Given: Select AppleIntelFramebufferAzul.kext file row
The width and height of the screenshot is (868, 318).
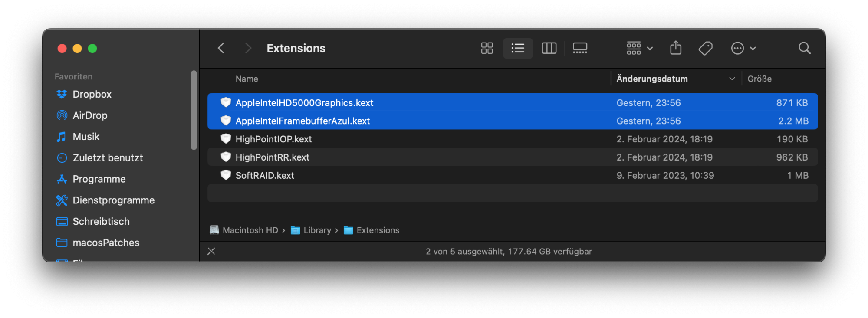Looking at the screenshot, I should (x=513, y=121).
